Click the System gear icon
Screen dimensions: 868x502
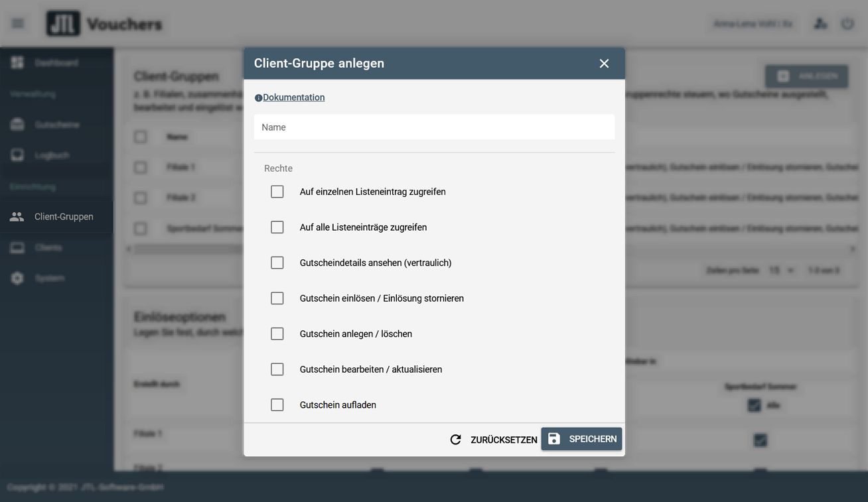pyautogui.click(x=18, y=279)
